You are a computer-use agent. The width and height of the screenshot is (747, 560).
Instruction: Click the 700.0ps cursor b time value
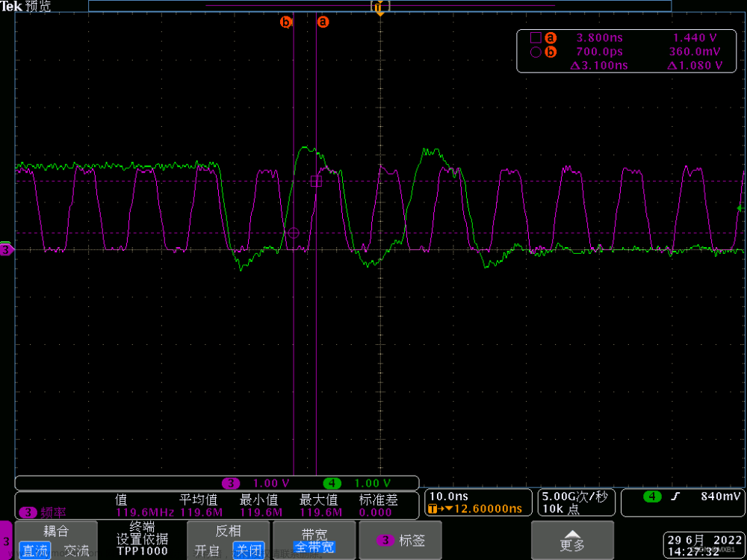pos(599,52)
